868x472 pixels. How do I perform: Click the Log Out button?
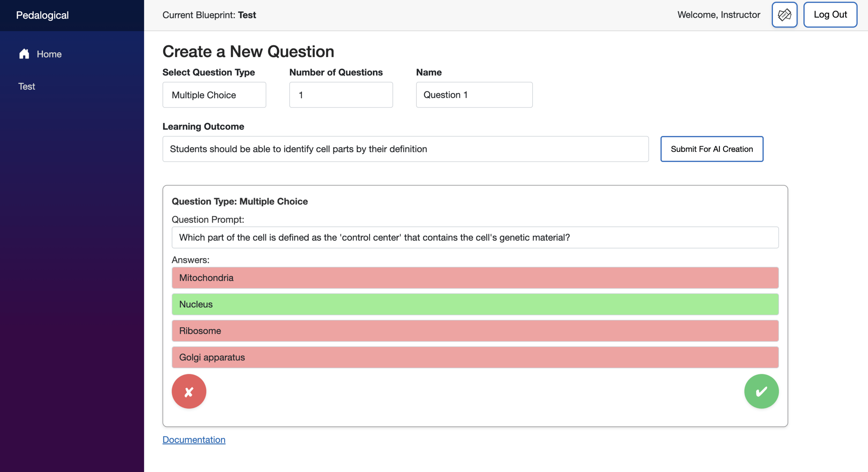830,15
